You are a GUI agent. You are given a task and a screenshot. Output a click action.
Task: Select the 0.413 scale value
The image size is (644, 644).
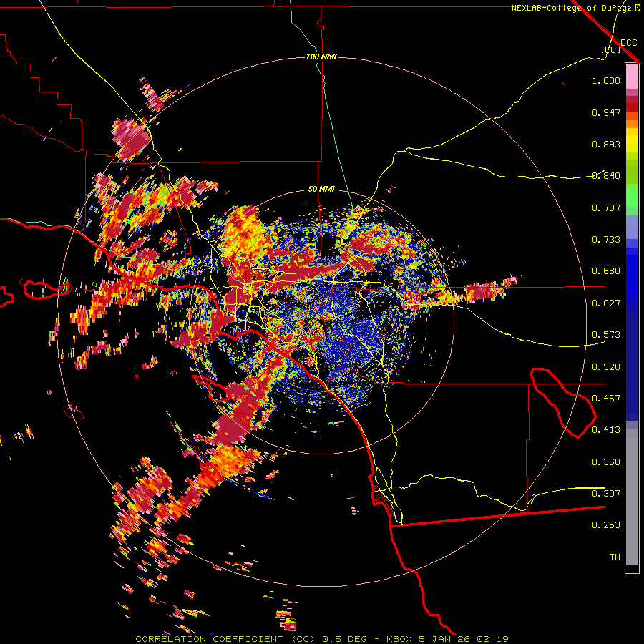pyautogui.click(x=606, y=430)
